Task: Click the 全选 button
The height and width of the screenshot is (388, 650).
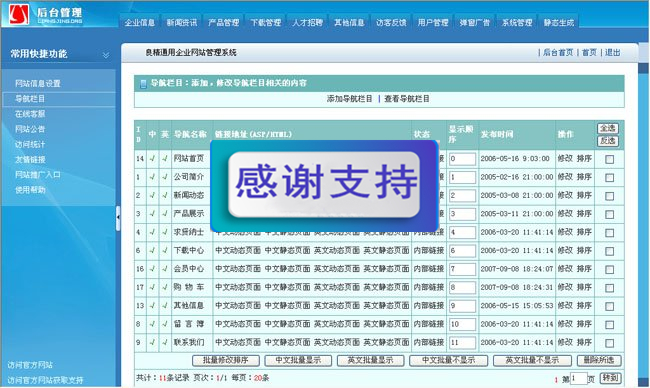Action: tap(608, 128)
